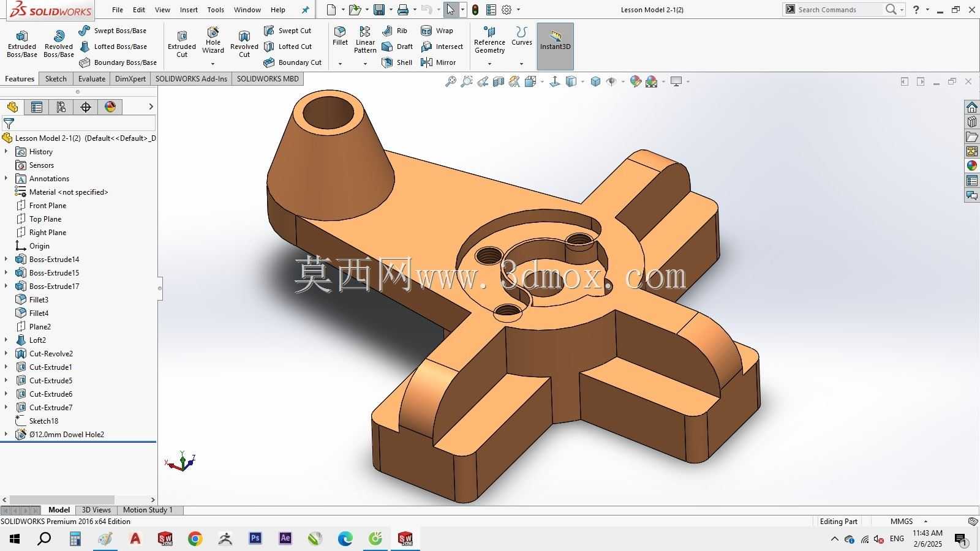Screen dimensions: 980x551
Task: Switch to the Sketch tab
Action: pos(56,79)
